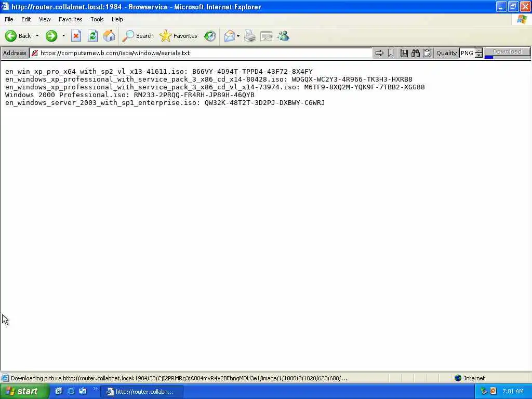Image resolution: width=532 pixels, height=399 pixels.
Task: Click the binoculars find icon
Action: [x=416, y=53]
